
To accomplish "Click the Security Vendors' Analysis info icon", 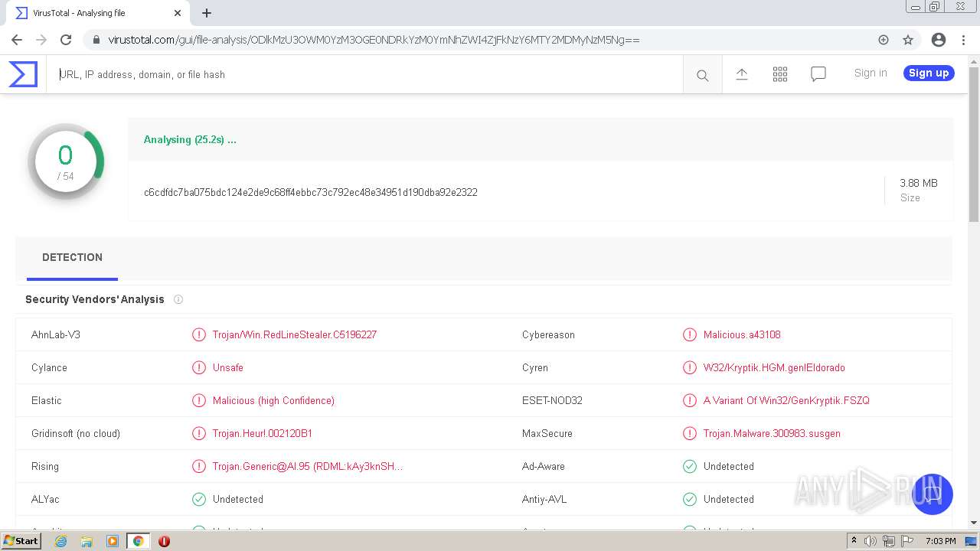I will click(x=178, y=299).
